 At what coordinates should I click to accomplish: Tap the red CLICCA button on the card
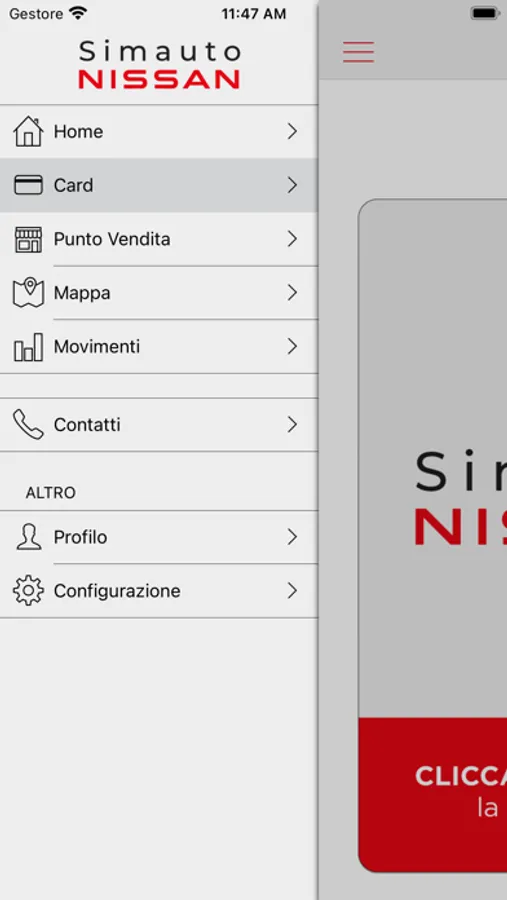pos(433,794)
